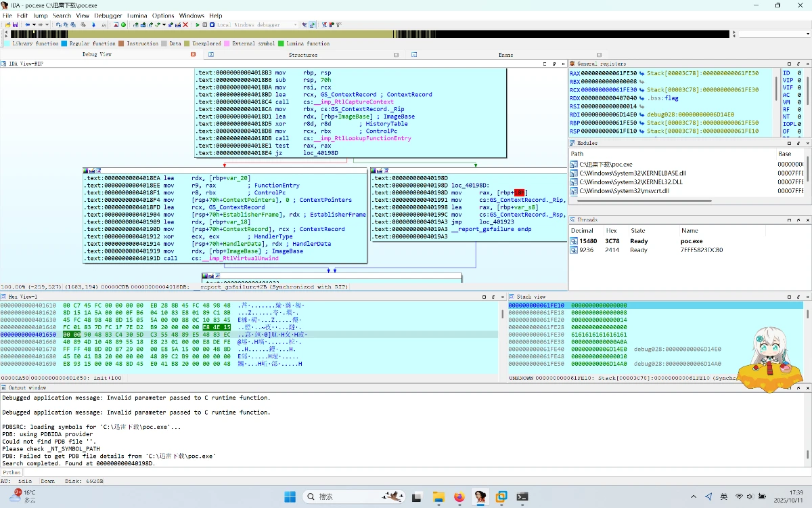Switch to the Structures tab
812x508 pixels.
[302, 55]
